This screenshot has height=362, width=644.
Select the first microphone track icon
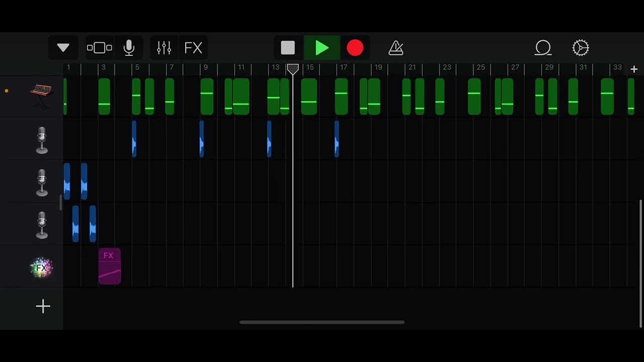click(x=42, y=140)
